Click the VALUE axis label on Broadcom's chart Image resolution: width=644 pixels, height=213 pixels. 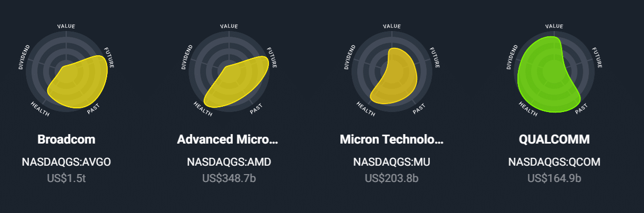66,26
